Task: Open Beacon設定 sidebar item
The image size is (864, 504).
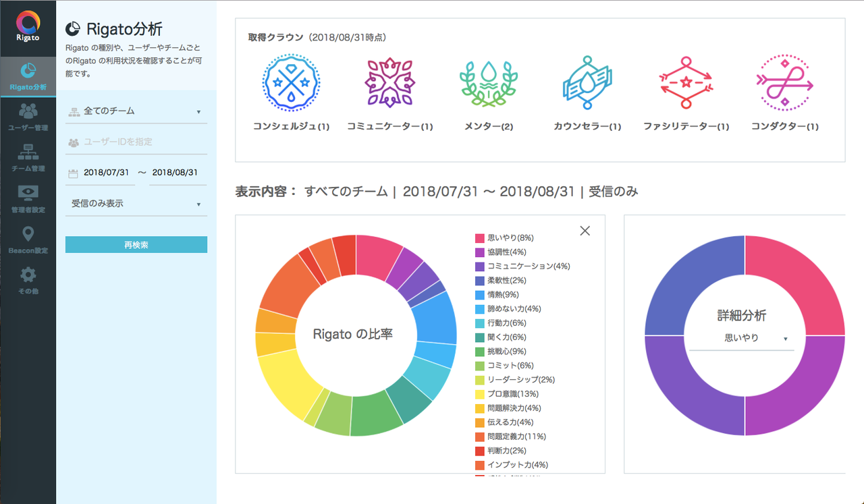Action: 28,239
